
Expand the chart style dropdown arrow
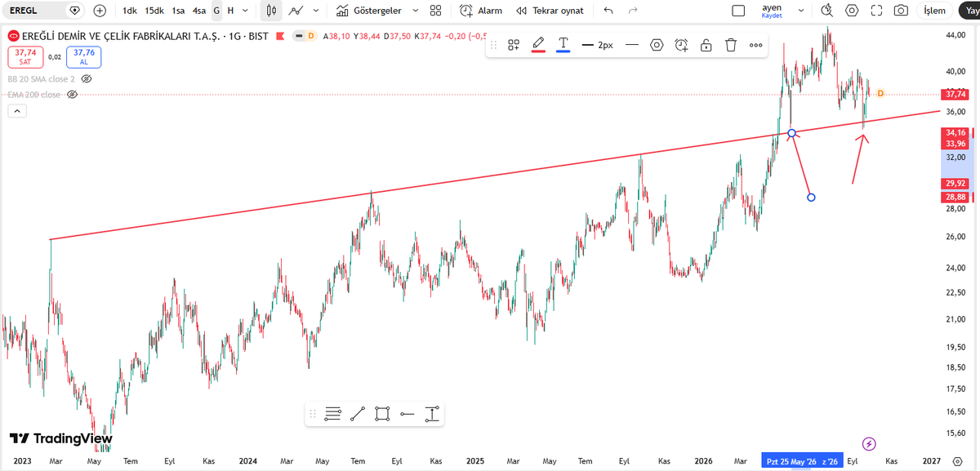coord(315,11)
